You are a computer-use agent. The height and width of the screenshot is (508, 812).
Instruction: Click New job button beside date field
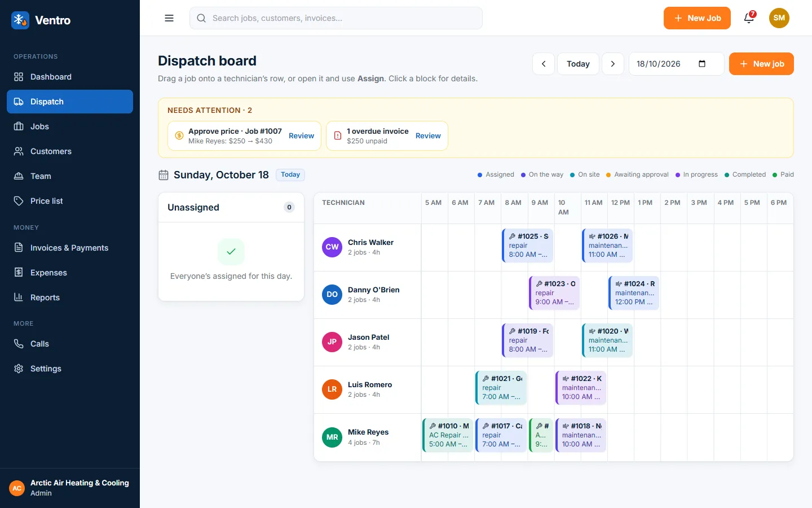[x=761, y=64]
